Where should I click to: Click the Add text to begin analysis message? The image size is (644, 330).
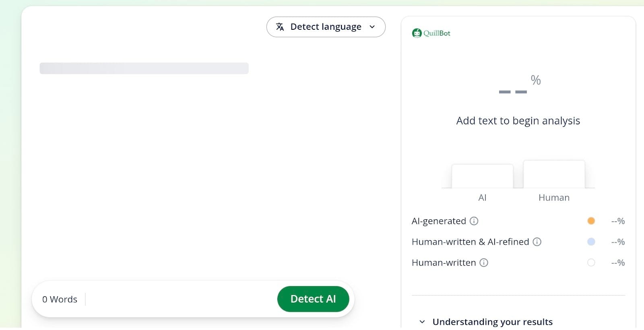pyautogui.click(x=518, y=121)
